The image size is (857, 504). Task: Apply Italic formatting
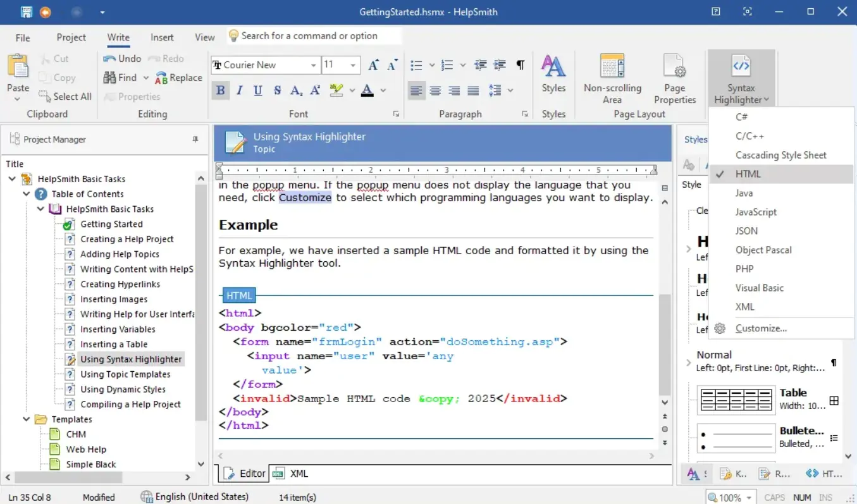pos(239,90)
